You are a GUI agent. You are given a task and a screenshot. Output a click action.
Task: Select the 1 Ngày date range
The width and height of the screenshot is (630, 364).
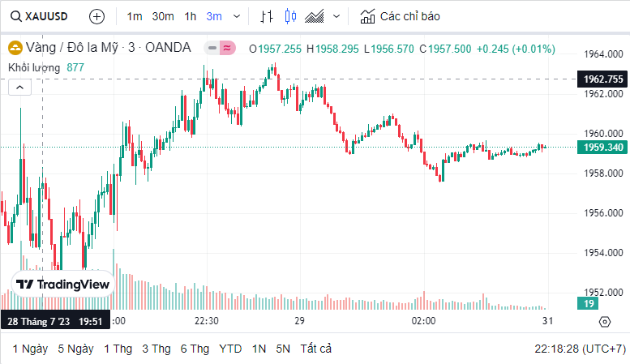[x=30, y=349]
